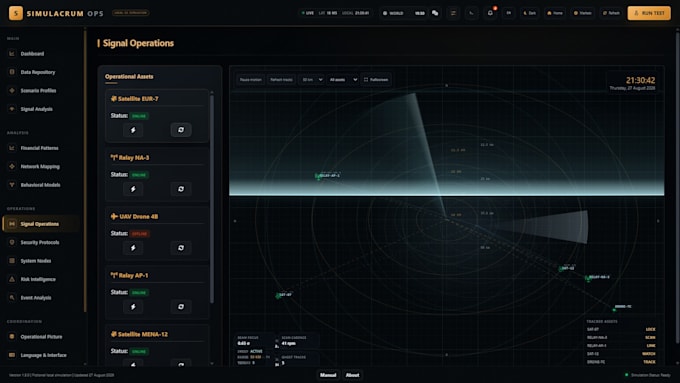Open notifications bell with badge
Image resolution: width=680 pixels, height=383 pixels.
490,13
